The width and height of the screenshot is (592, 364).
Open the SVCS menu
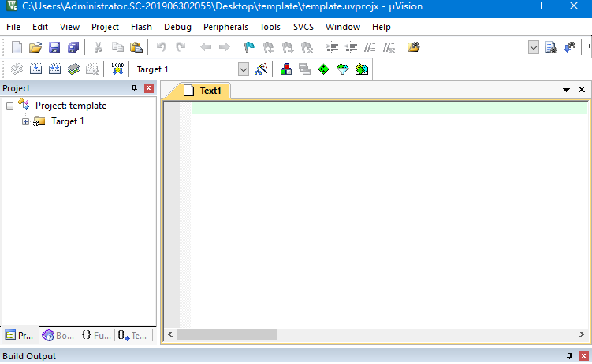click(303, 27)
